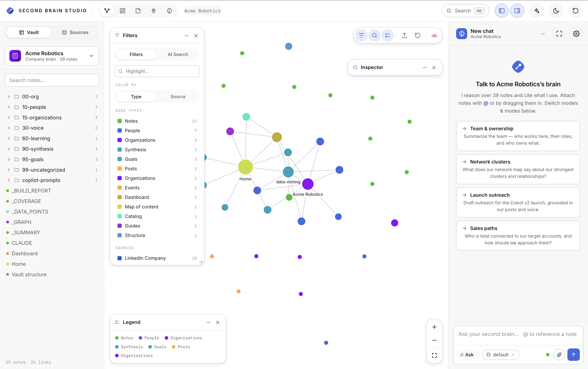Image resolution: width=588 pixels, height=369 pixels.
Task: Minimize the Inspector panel
Action: click(x=425, y=68)
